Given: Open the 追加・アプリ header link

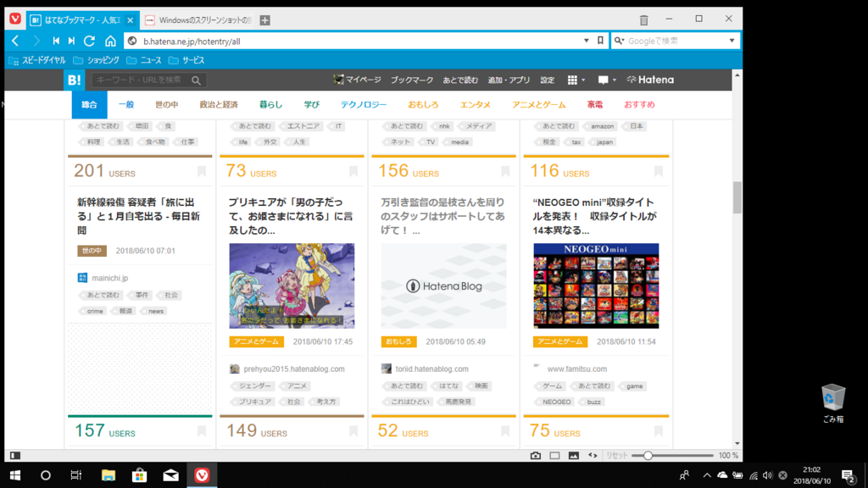Looking at the screenshot, I should [x=509, y=80].
